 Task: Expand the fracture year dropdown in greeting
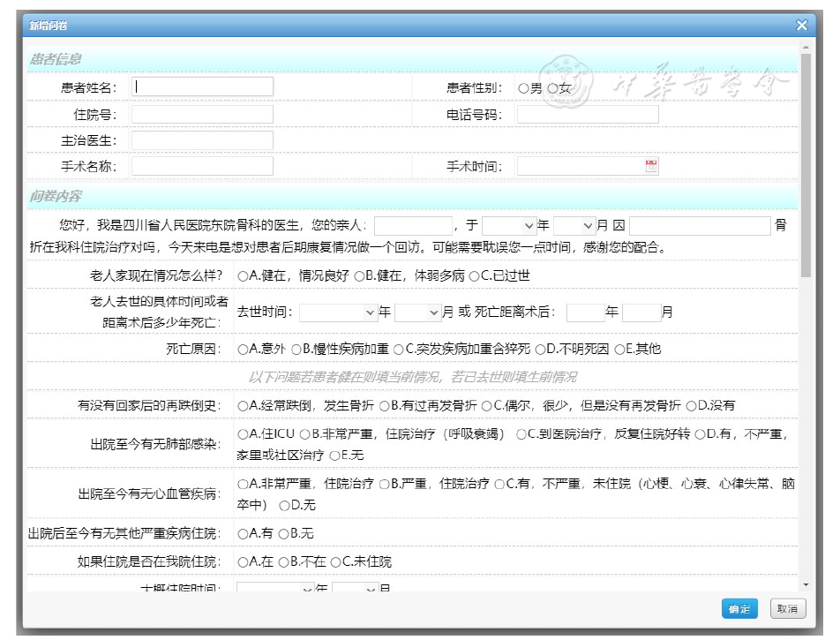pos(509,226)
